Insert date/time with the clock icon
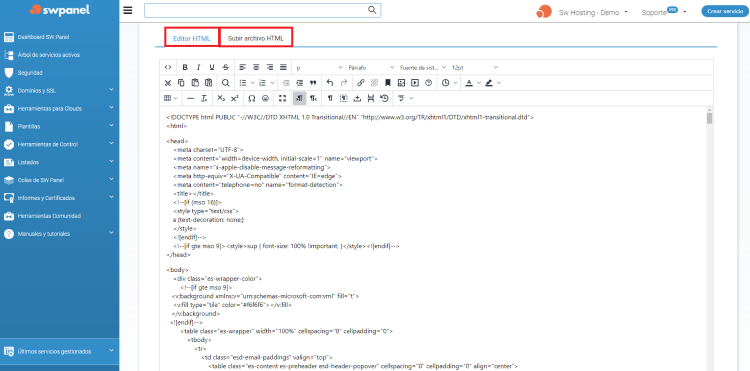750x371 pixels. [445, 83]
